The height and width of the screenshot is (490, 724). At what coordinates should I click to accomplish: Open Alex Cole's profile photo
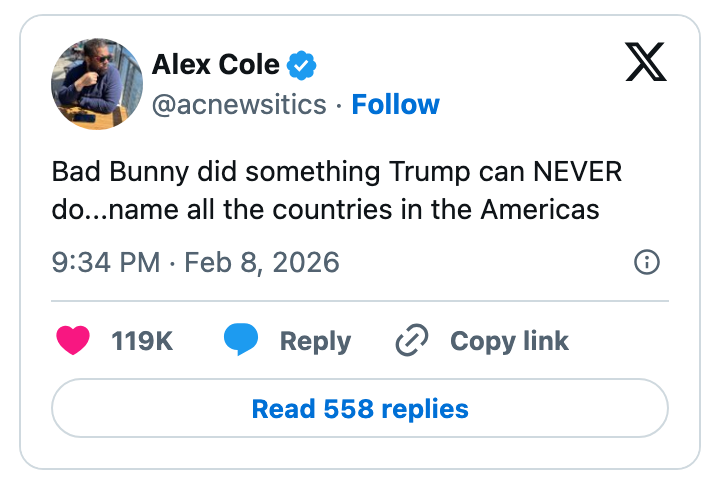97,84
